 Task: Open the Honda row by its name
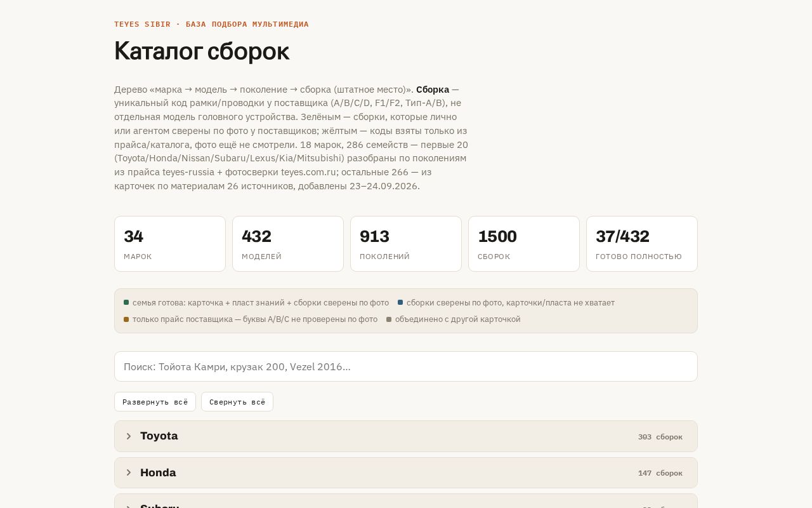[x=158, y=472]
